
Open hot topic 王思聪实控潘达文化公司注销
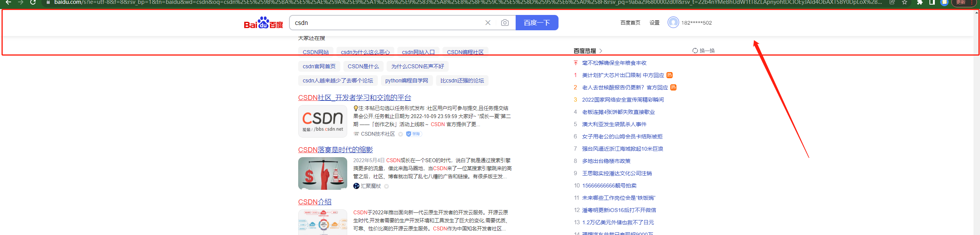(x=617, y=173)
